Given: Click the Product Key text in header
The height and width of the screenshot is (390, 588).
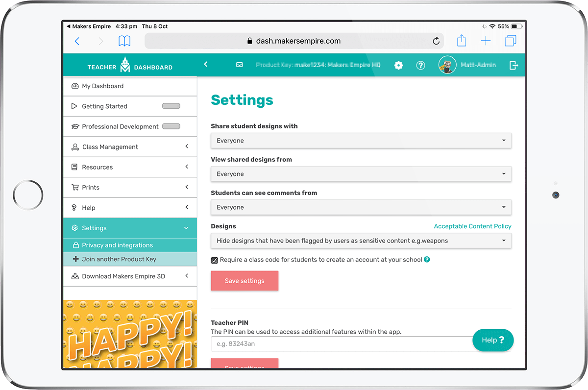Looking at the screenshot, I should click(x=318, y=65).
